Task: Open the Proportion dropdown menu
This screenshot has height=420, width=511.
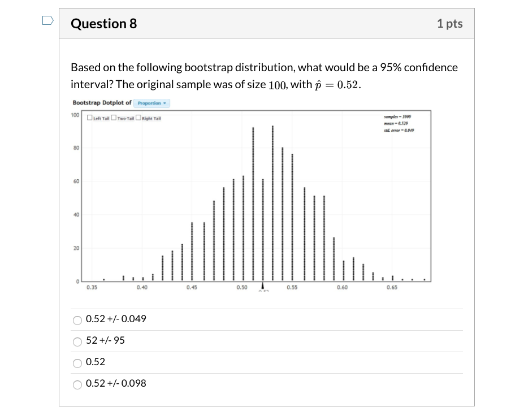Action: click(x=151, y=103)
